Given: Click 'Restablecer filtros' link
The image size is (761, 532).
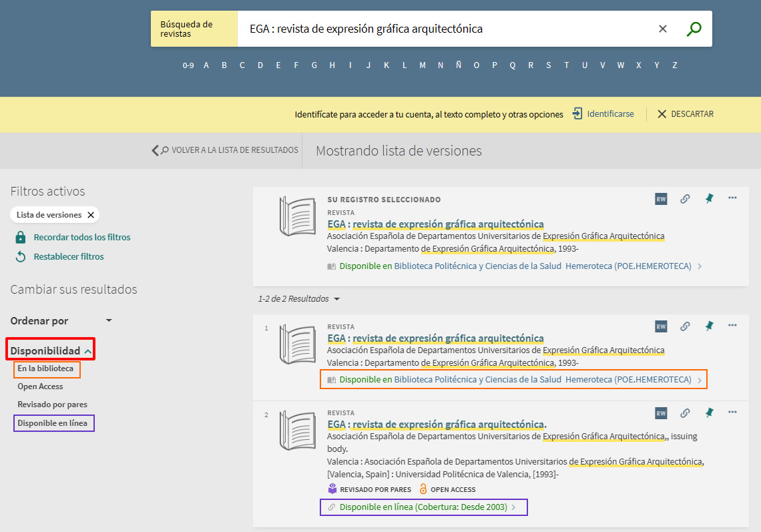Looking at the screenshot, I should pyautogui.click(x=69, y=257).
